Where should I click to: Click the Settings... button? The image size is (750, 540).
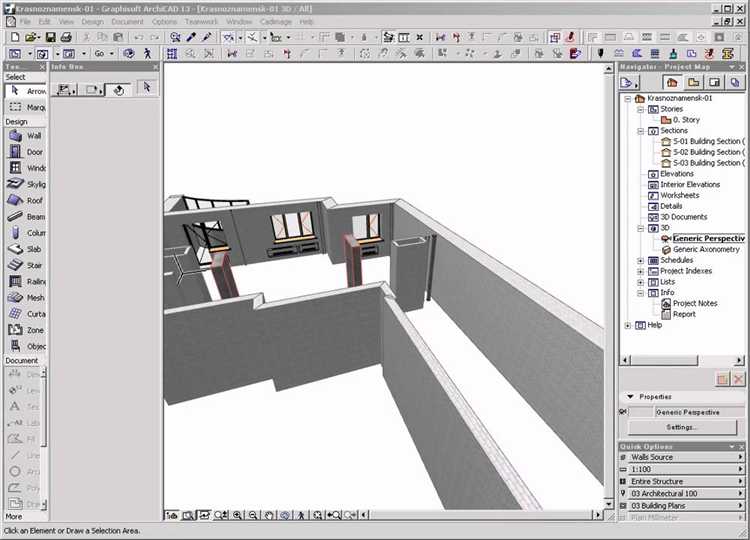tap(682, 427)
